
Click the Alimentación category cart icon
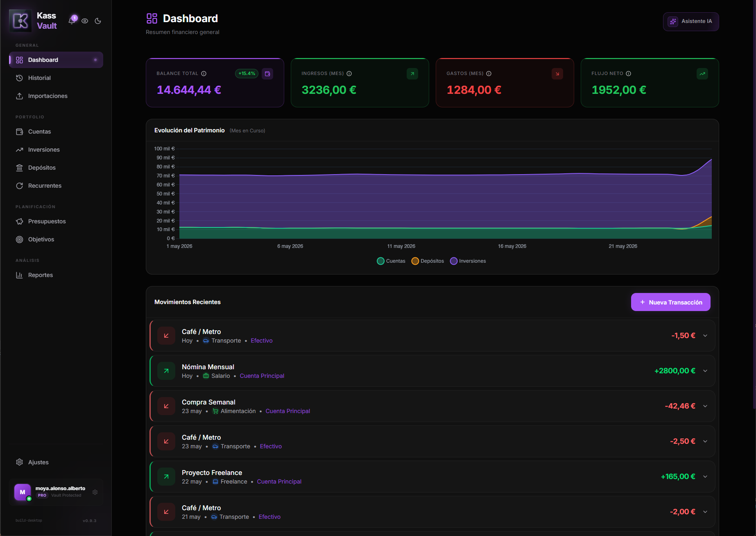tap(215, 411)
